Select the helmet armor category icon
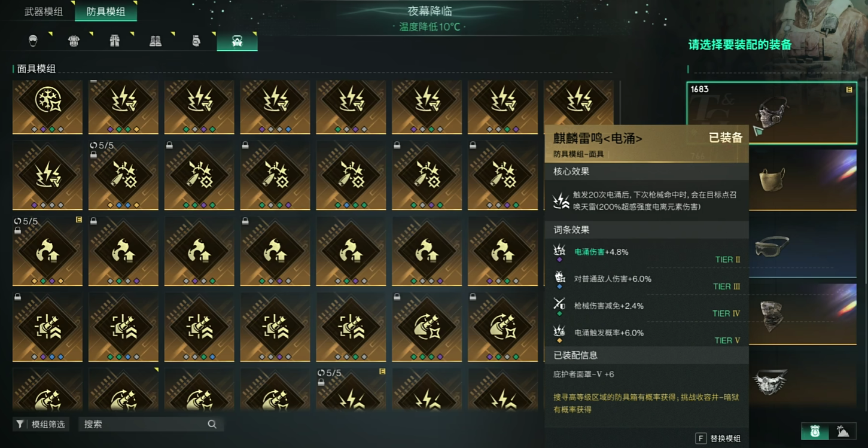868x448 pixels. point(33,41)
